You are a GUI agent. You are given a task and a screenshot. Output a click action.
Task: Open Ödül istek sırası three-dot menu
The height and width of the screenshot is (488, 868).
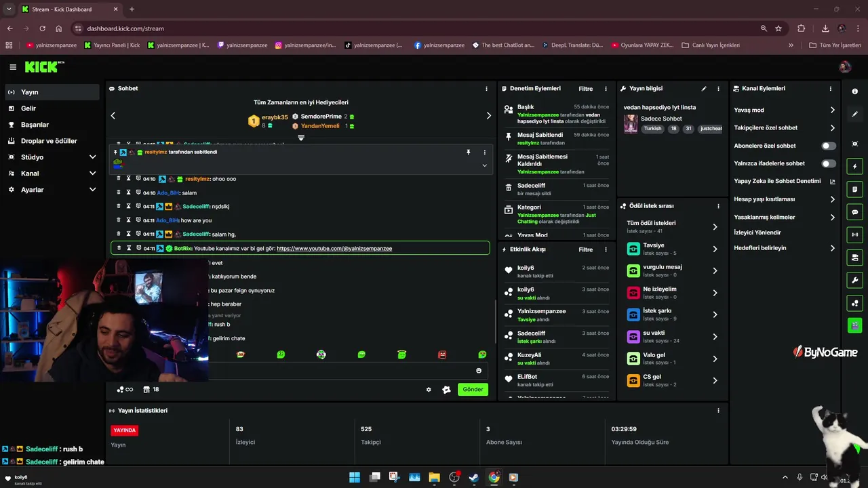(718, 206)
